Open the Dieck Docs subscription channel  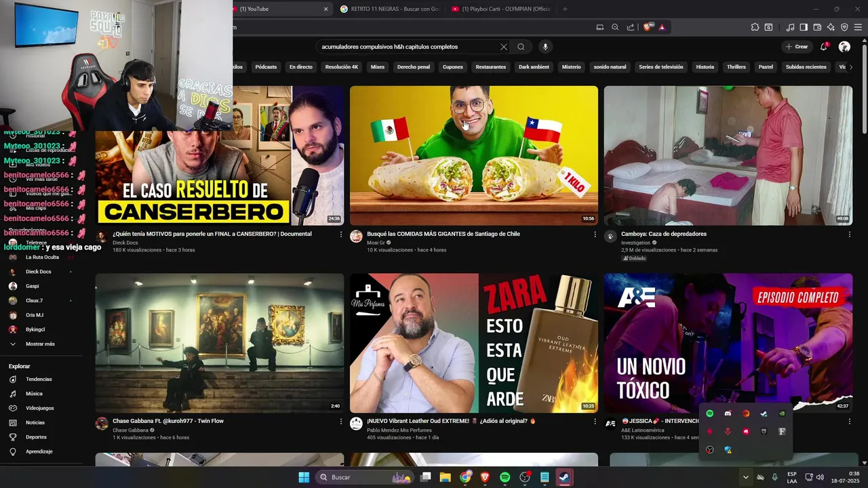(x=39, y=272)
